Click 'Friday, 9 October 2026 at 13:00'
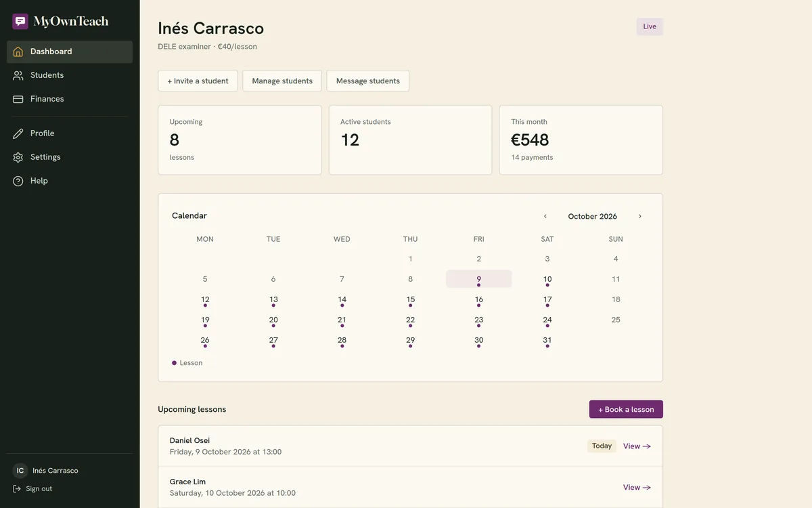The height and width of the screenshot is (508, 812). click(x=225, y=452)
